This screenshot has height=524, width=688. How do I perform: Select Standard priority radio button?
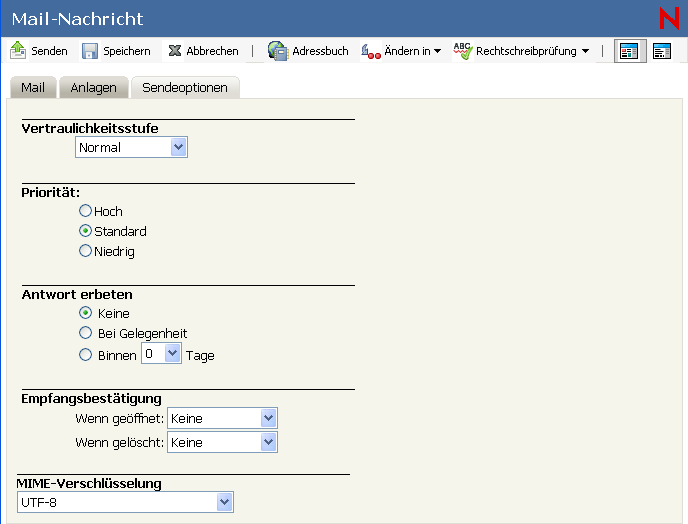tap(85, 231)
